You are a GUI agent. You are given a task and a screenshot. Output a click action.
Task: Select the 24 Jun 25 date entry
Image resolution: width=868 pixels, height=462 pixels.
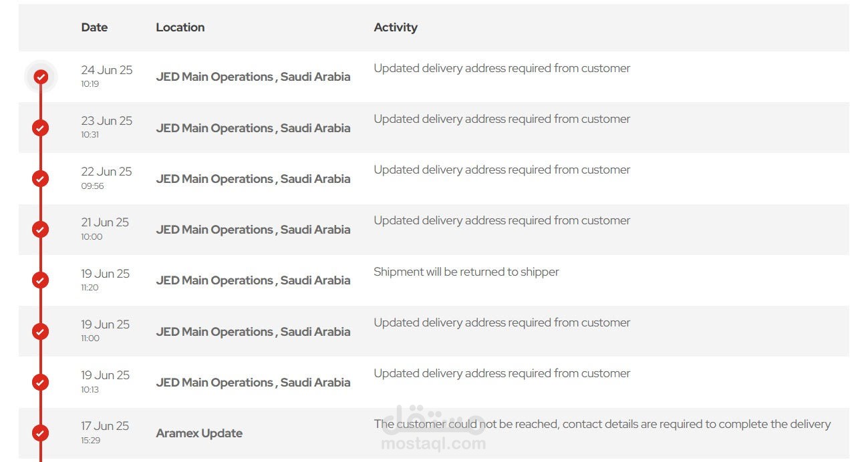(x=107, y=70)
